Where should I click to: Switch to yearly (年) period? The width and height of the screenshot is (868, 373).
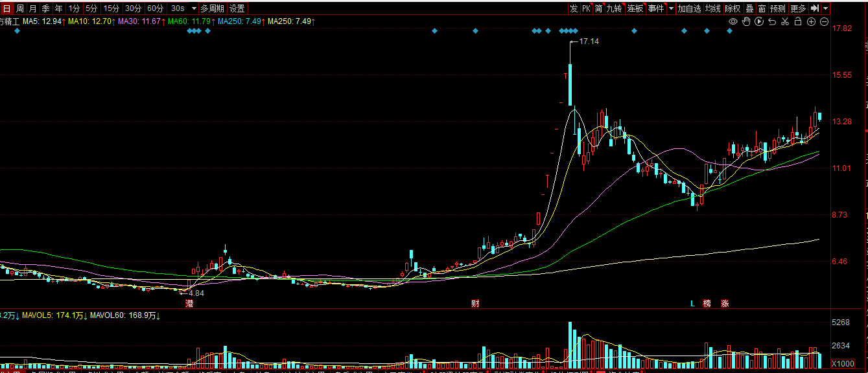tap(59, 8)
